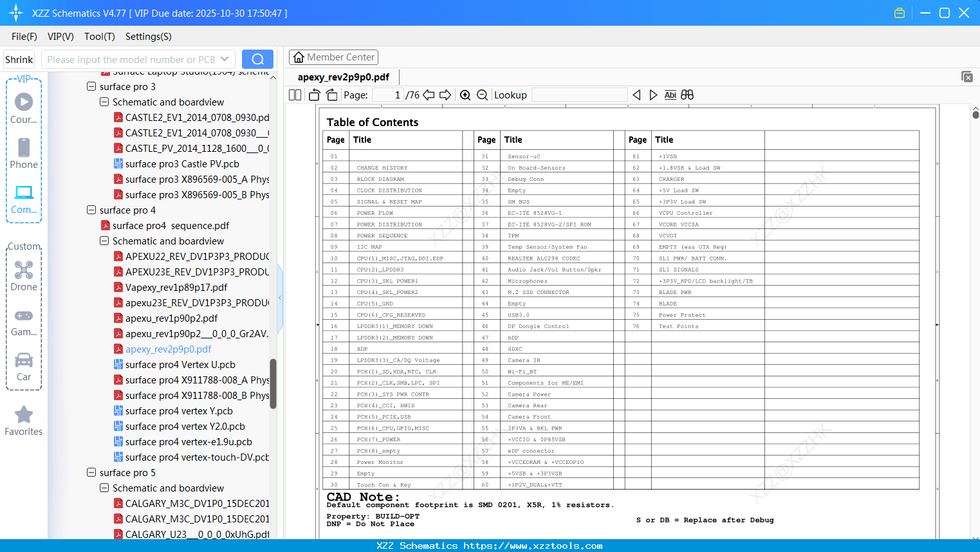Open CALGARY_U23 pdf file
The height and width of the screenshot is (552, 980).
[x=197, y=534]
